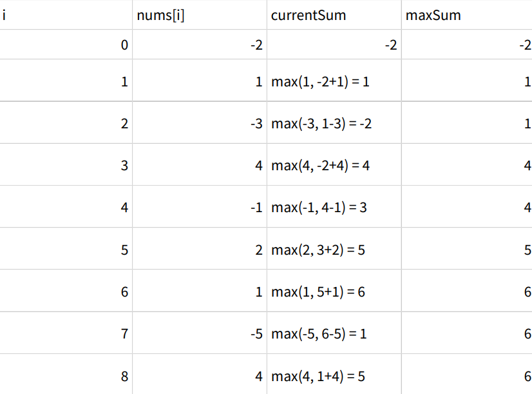Click nums[i] cell with value -3
Viewport: 532px width, 394px height.
pos(200,123)
